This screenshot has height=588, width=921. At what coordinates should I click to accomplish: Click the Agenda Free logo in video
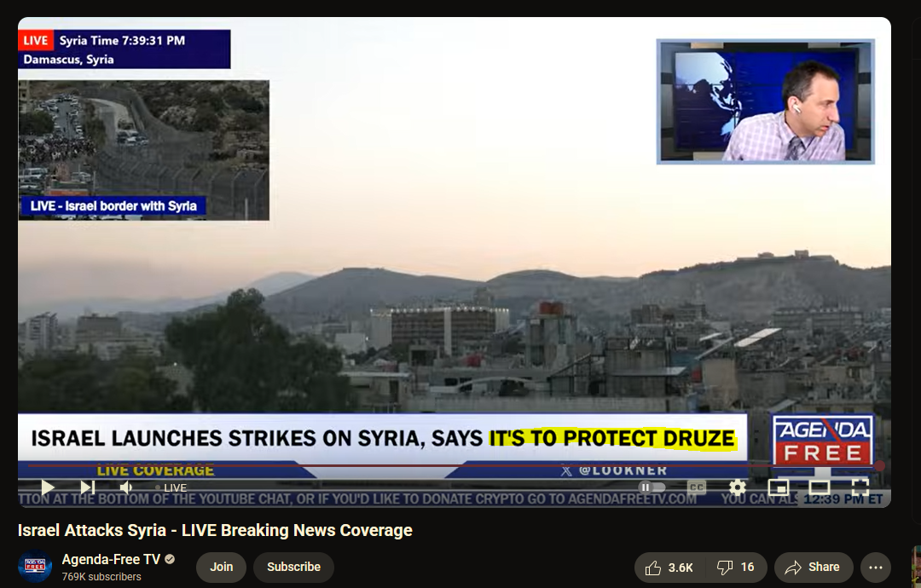pos(822,440)
